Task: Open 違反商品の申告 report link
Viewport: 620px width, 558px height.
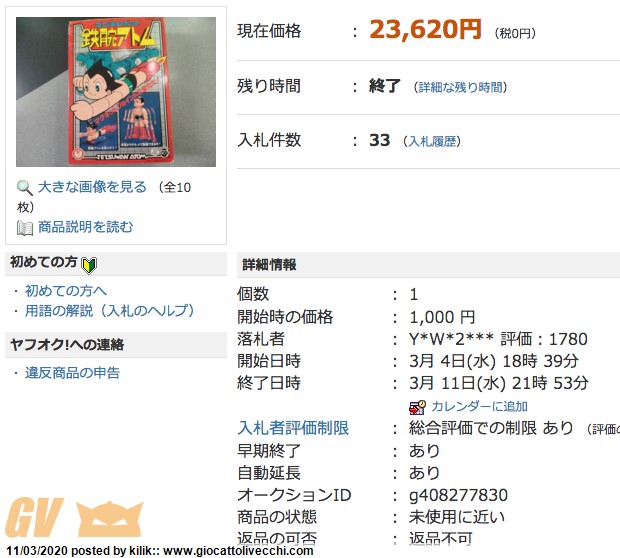Action: (x=72, y=373)
